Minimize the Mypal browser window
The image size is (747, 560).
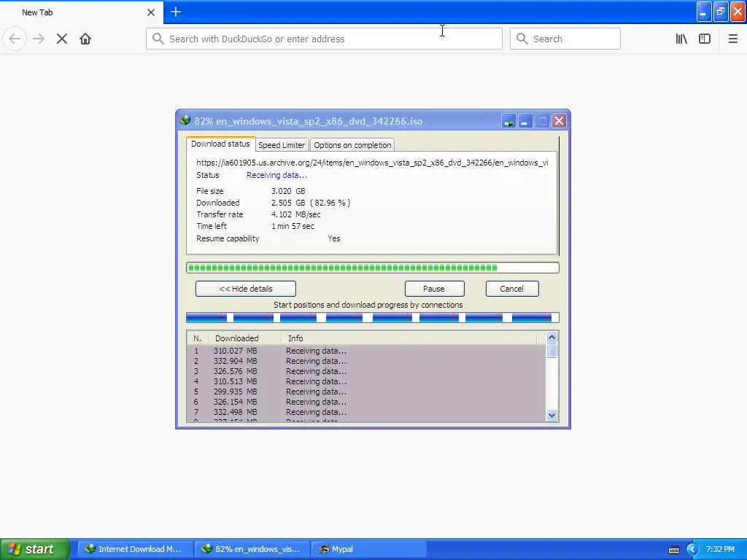[x=704, y=12]
